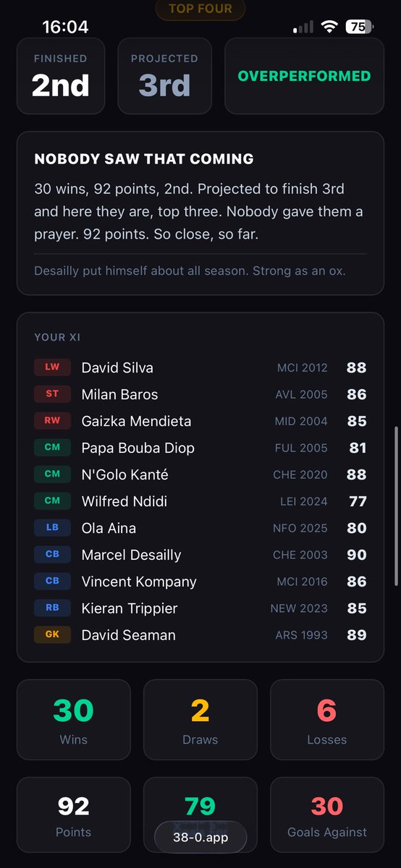Tap the 30 Wins stat tile
Viewport: 401px width, 868px height.
point(74,720)
